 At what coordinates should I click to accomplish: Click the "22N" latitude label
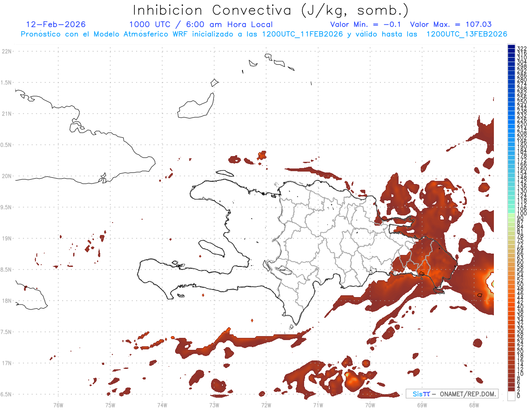click(x=6, y=51)
